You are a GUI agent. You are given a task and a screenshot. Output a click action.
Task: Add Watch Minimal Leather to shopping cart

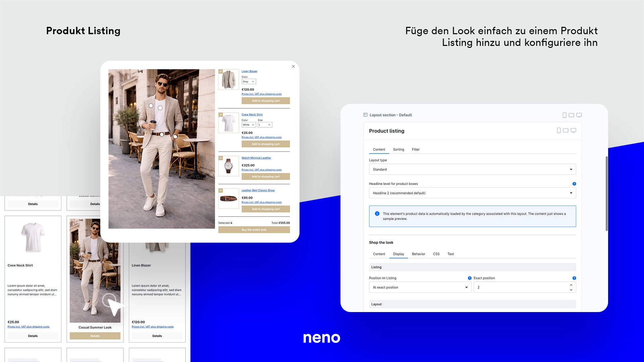coord(266,177)
